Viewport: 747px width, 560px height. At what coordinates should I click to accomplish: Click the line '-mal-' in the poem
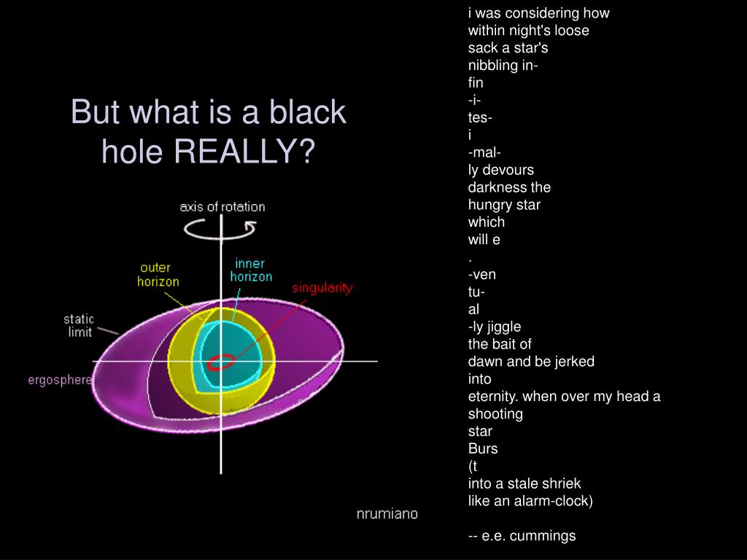click(484, 153)
